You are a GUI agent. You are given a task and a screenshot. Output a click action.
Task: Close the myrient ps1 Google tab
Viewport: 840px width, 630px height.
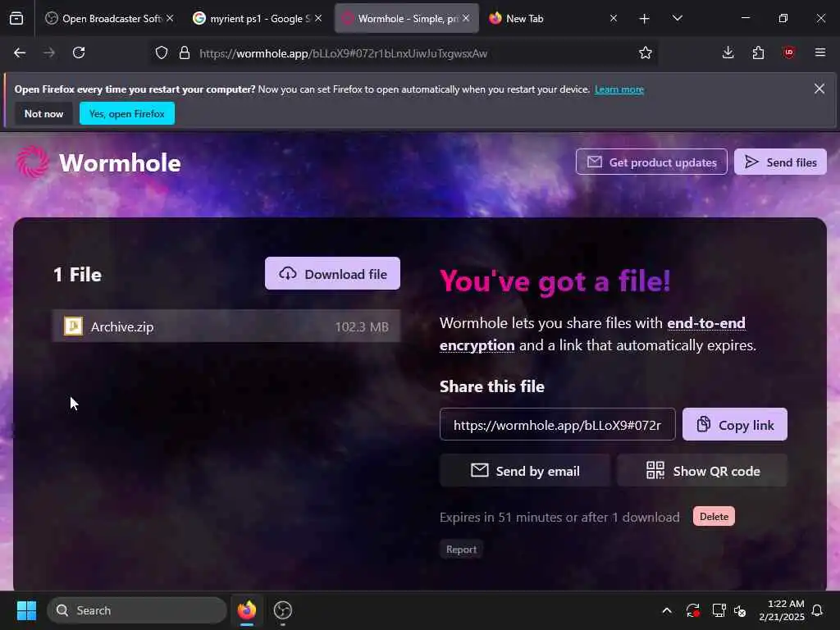coord(318,18)
